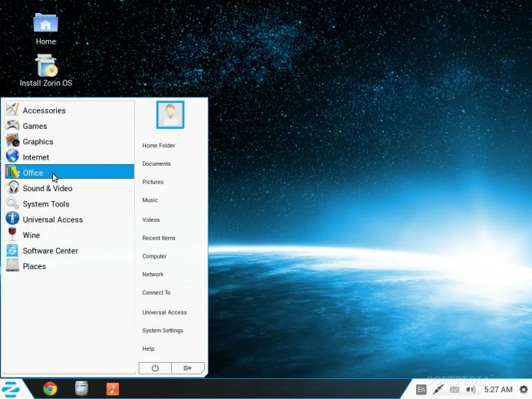This screenshot has width=532, height=399.
Task: Click the Accessories ruler icon
Action: click(12, 110)
